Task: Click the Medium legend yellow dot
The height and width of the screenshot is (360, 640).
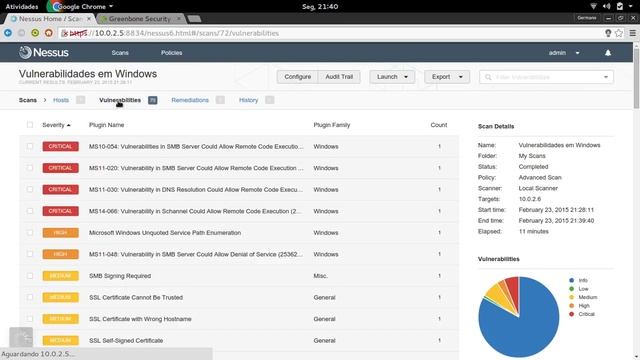Action: 571,297
